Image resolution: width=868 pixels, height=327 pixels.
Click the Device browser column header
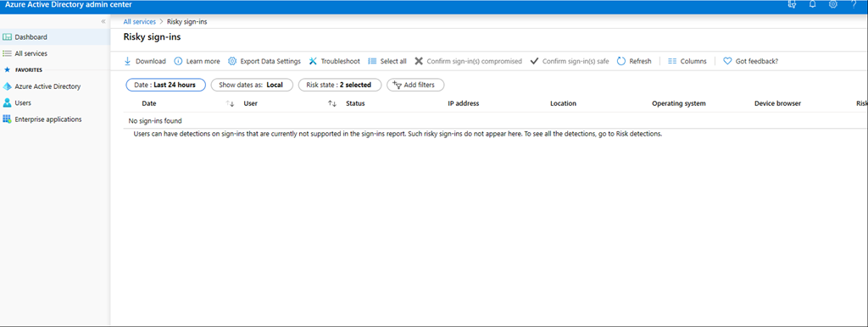point(778,103)
